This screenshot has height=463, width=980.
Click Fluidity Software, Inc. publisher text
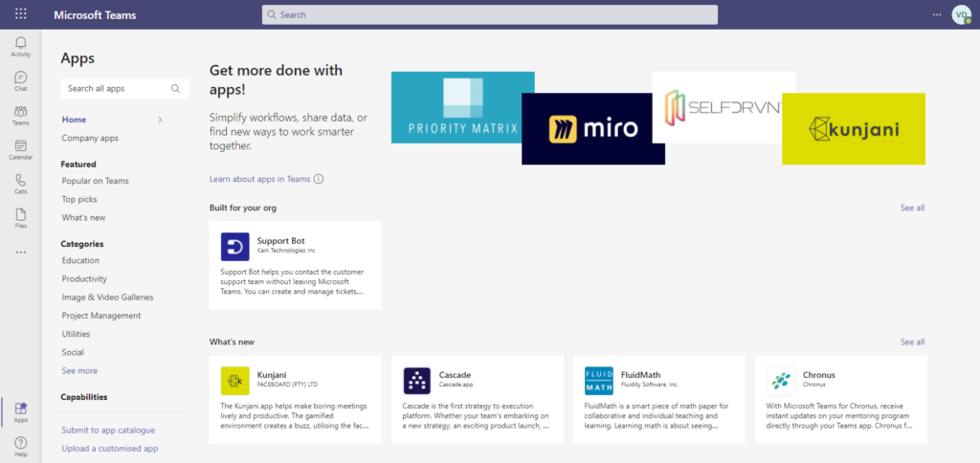click(x=650, y=385)
